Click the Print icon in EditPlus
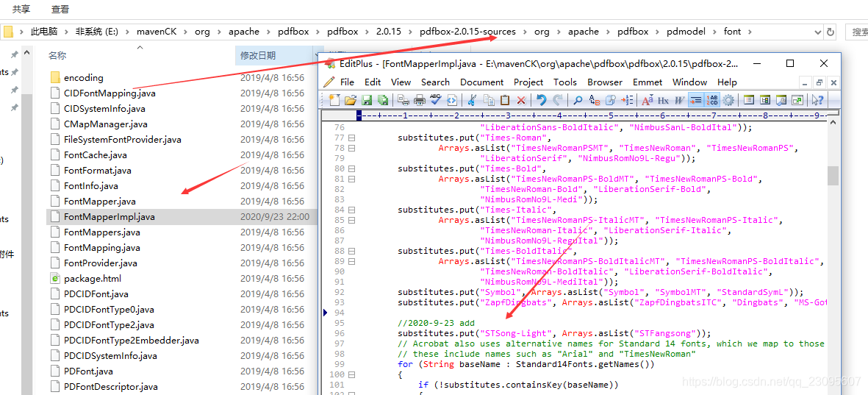 (420, 100)
